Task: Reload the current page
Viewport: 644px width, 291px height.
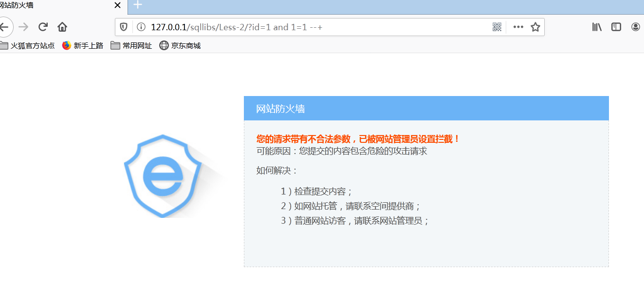Action: coord(43,27)
